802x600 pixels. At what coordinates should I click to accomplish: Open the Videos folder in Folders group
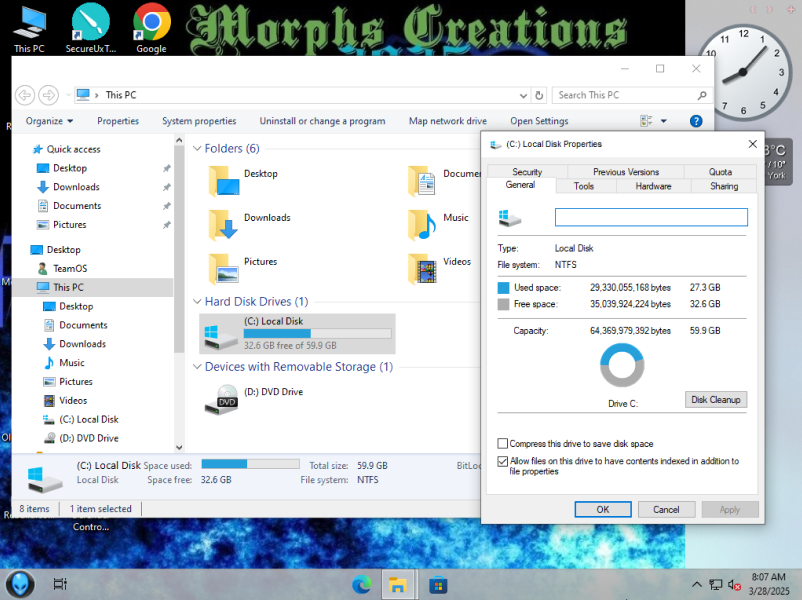(439, 269)
